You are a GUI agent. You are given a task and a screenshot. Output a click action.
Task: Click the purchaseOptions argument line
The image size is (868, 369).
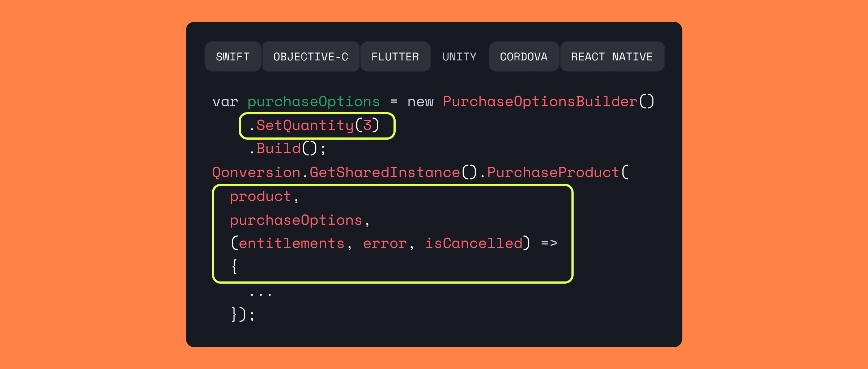(x=297, y=219)
